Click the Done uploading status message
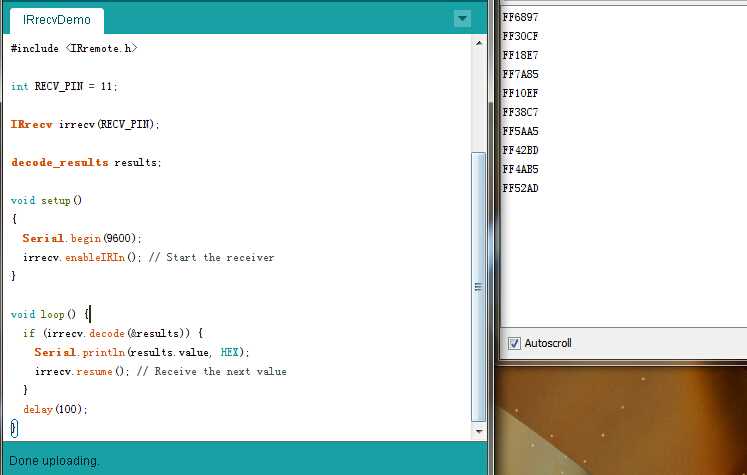This screenshot has height=475, width=747. (54, 461)
